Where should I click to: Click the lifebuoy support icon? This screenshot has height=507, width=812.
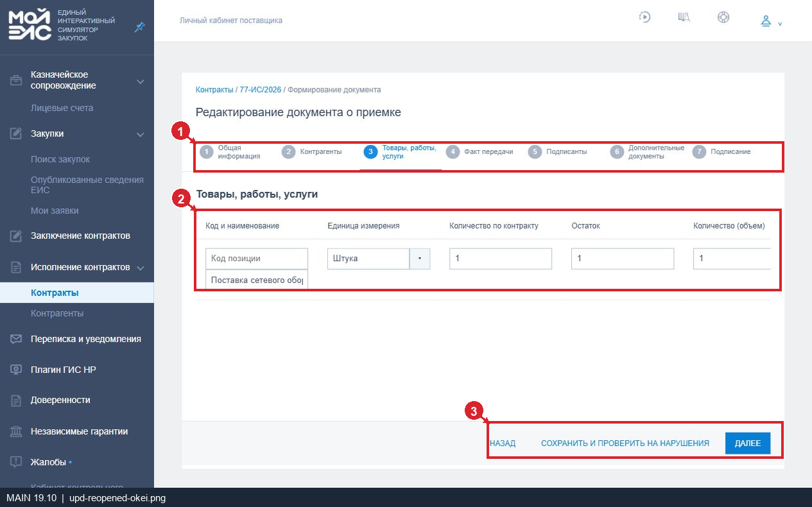pyautogui.click(x=723, y=17)
